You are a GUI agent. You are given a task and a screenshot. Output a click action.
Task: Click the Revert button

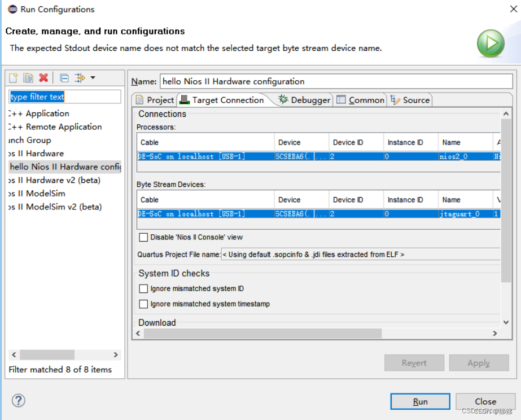(x=414, y=363)
